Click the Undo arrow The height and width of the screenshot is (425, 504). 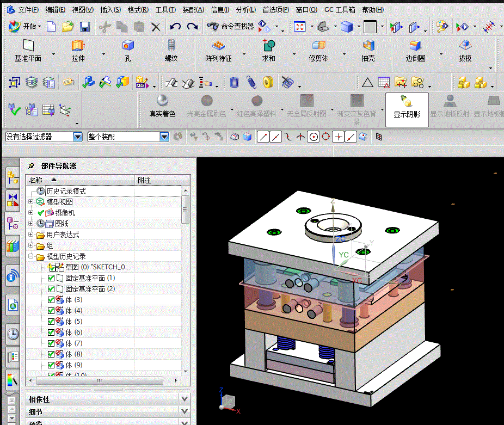[x=175, y=26]
